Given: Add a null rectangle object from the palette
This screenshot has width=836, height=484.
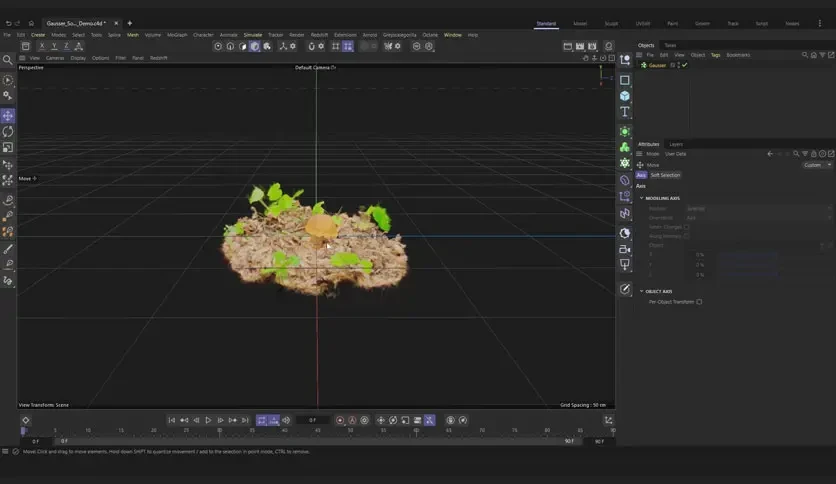Looking at the screenshot, I should pos(625,80).
